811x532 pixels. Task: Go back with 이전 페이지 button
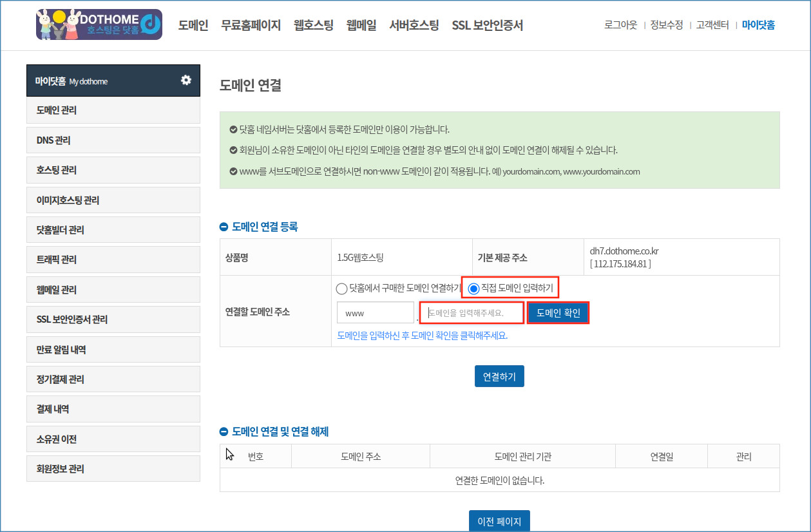click(499, 521)
